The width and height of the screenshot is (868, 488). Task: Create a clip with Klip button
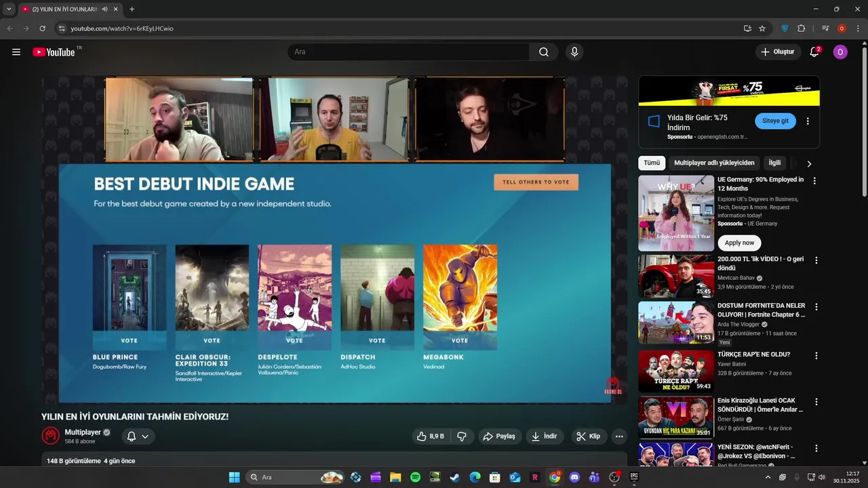click(589, 436)
